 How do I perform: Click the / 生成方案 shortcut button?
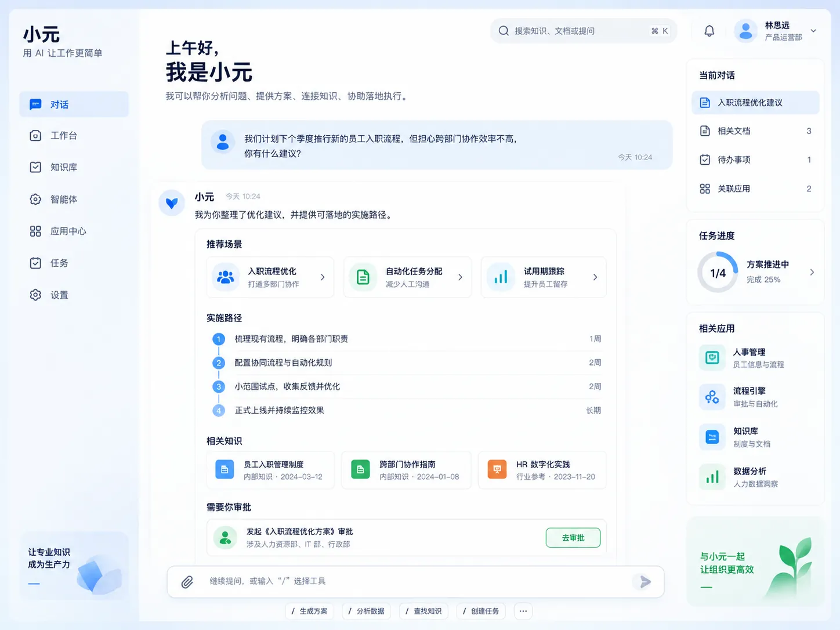pos(310,611)
